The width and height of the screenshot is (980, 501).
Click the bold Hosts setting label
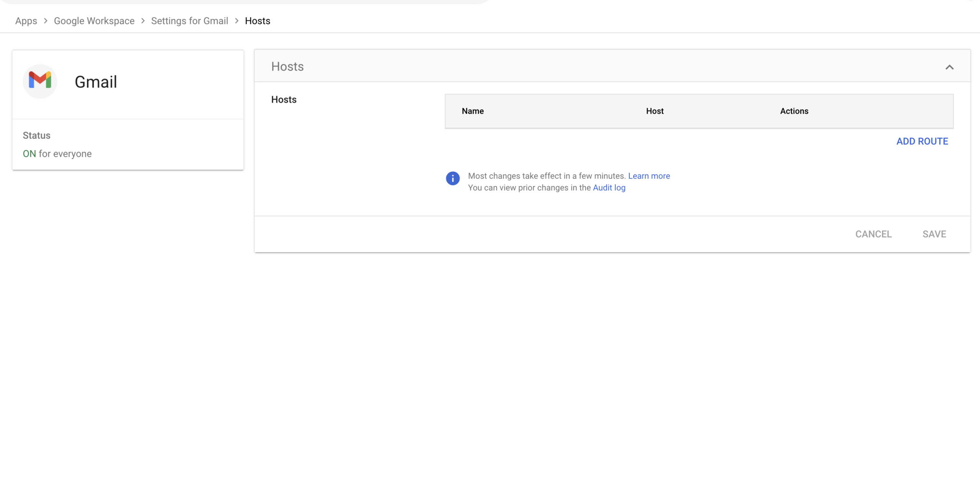pyautogui.click(x=284, y=100)
